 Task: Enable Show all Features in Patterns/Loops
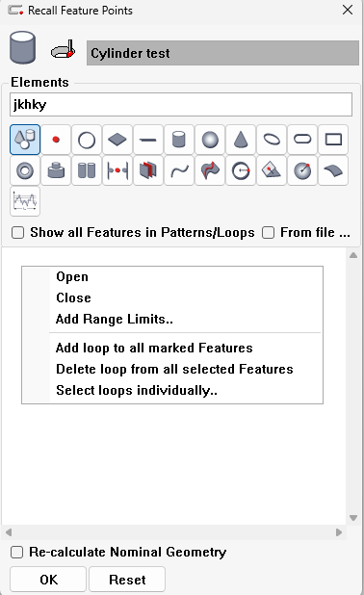point(18,232)
